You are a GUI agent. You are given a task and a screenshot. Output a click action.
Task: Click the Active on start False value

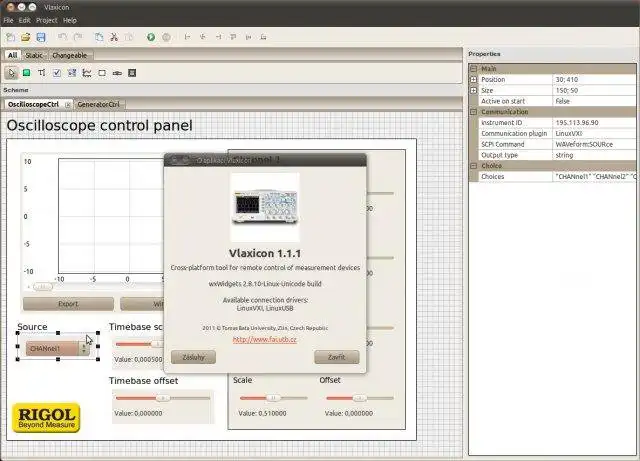[594, 101]
